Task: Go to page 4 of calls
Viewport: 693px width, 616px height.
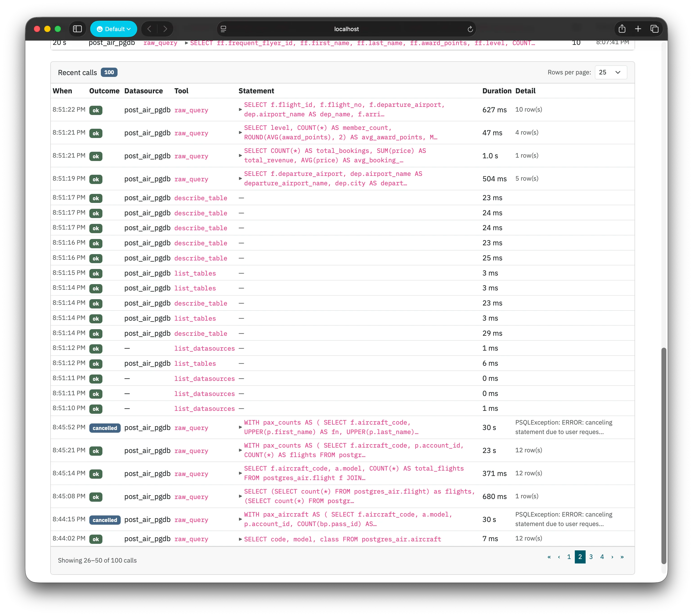Action: (602, 557)
